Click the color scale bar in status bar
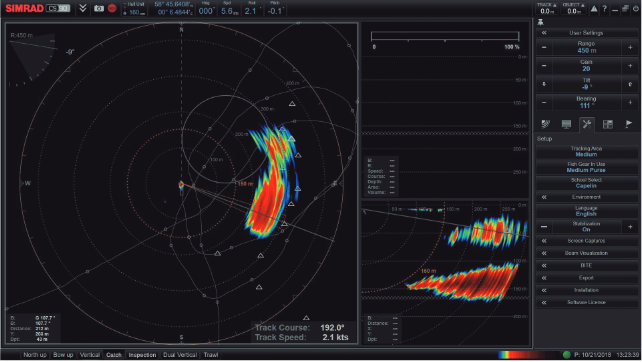642x362 pixels. point(528,355)
